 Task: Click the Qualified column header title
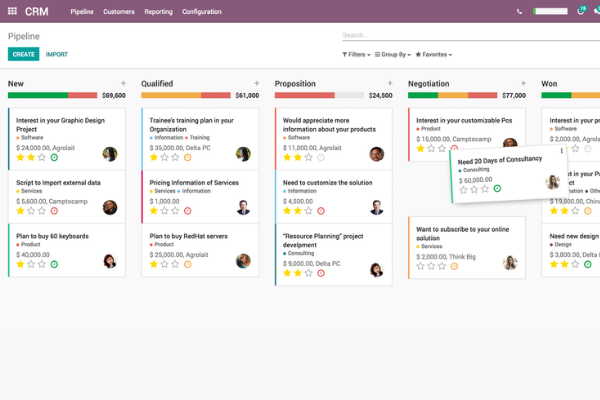point(157,83)
